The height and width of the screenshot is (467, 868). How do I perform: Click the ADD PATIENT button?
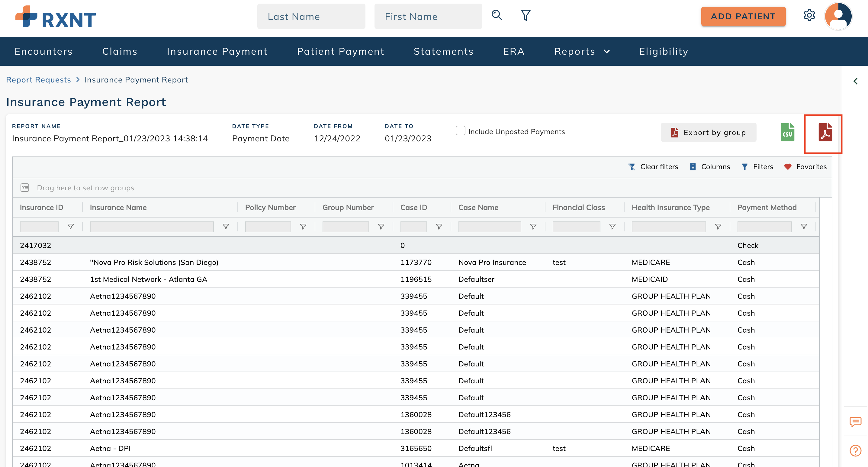(743, 16)
